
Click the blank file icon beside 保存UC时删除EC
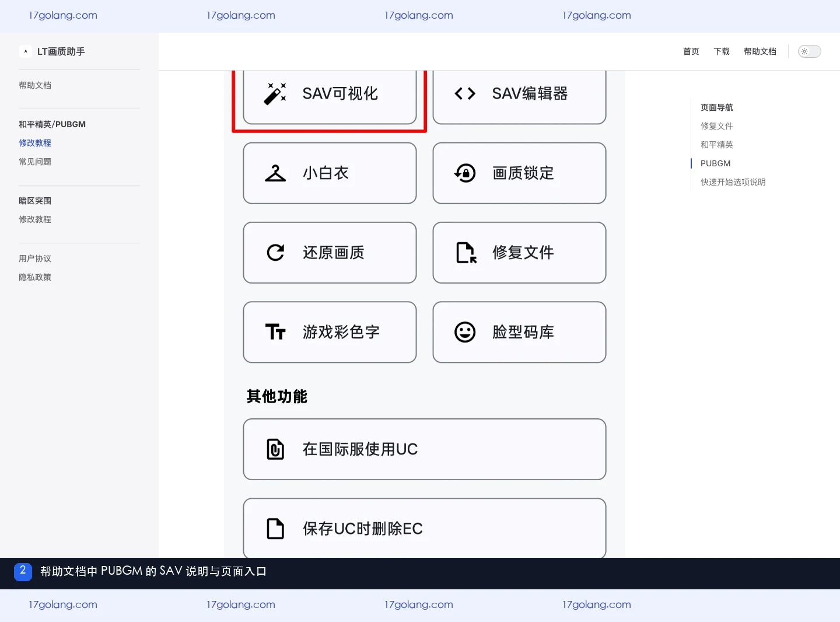point(275,529)
